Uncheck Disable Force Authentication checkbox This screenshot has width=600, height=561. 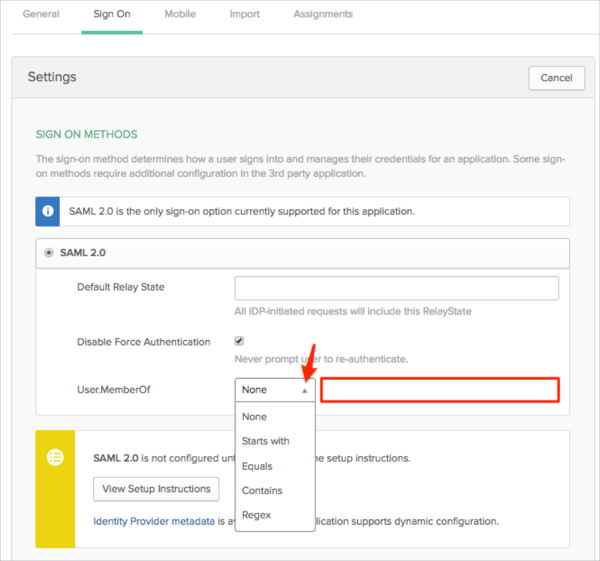(239, 341)
